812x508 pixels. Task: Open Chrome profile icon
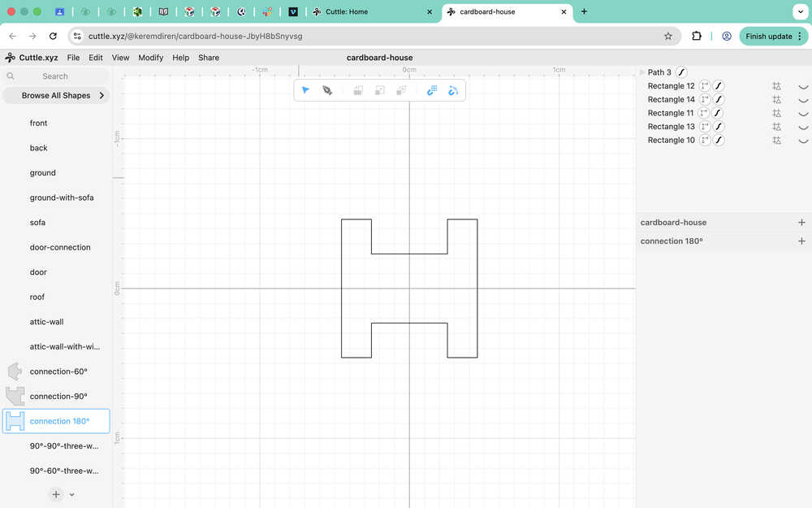click(727, 37)
